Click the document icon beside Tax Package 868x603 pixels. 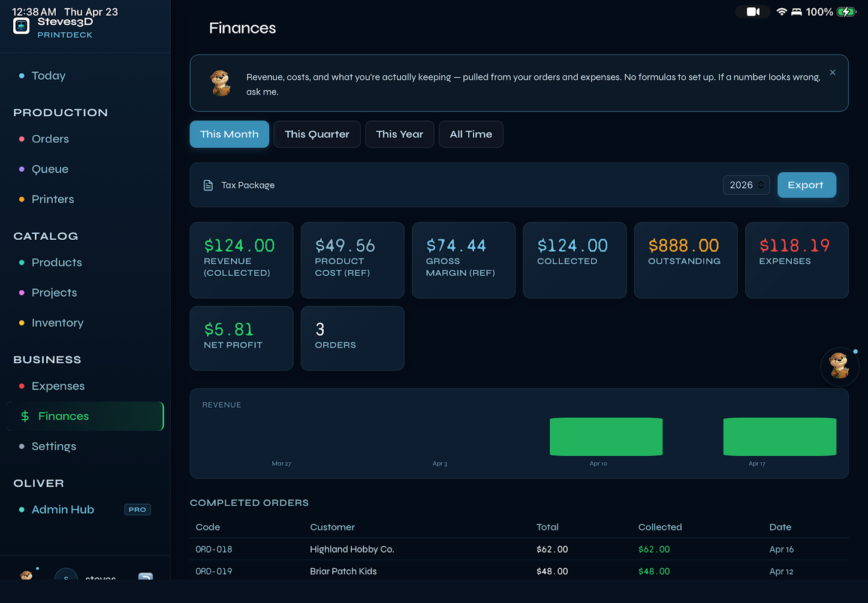(x=208, y=185)
